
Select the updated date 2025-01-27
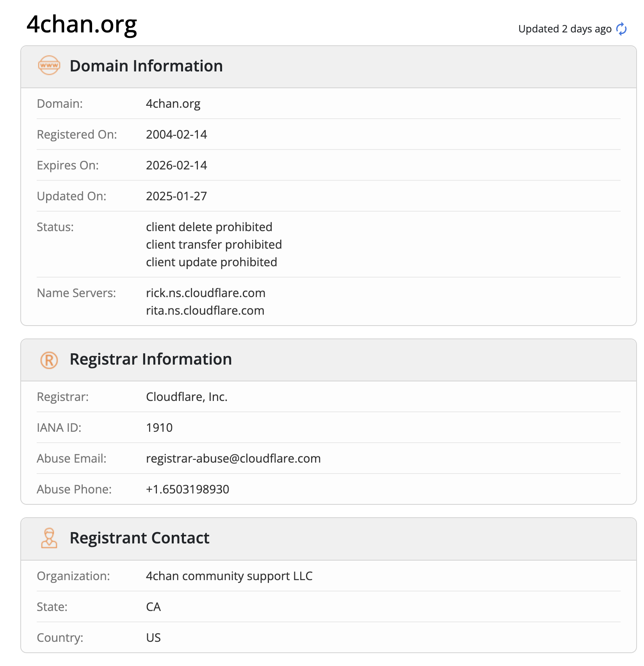(x=176, y=196)
